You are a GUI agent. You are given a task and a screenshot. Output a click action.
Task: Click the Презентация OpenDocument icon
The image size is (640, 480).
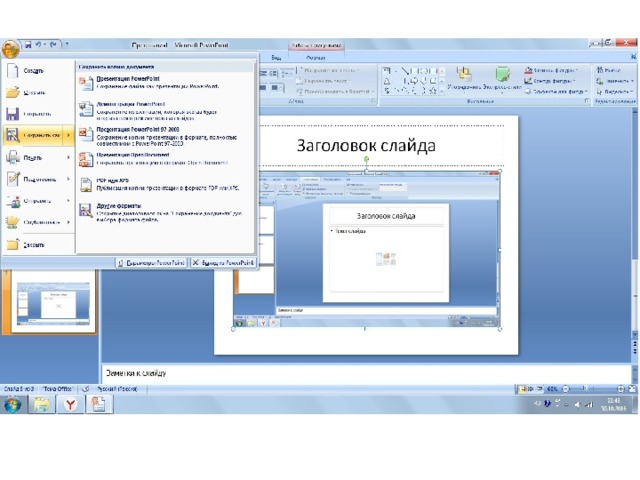click(x=86, y=159)
